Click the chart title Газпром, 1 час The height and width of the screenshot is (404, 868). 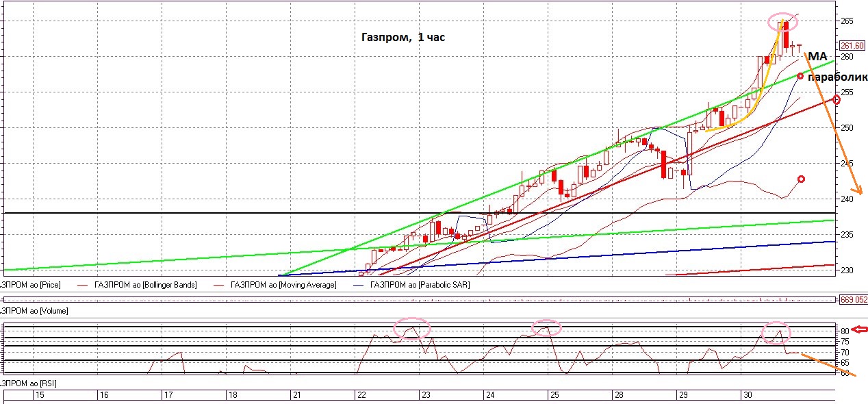click(403, 37)
